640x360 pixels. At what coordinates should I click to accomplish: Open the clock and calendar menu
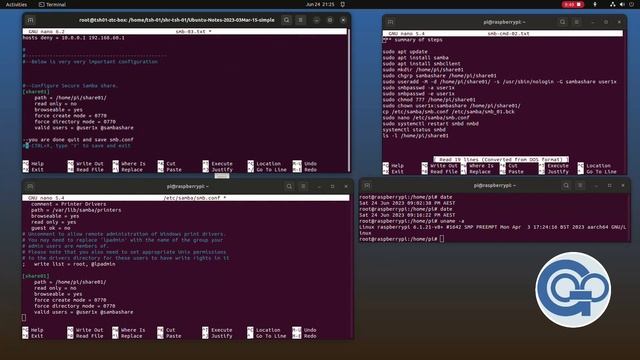320,4
